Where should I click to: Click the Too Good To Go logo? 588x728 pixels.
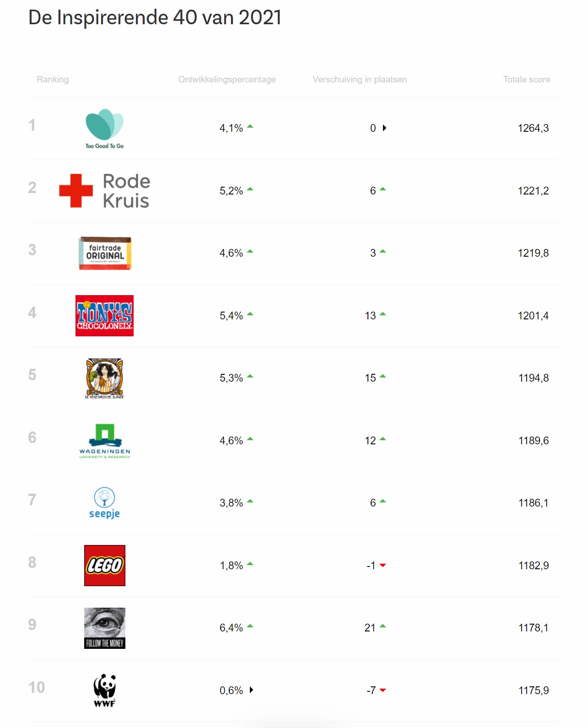tap(104, 129)
